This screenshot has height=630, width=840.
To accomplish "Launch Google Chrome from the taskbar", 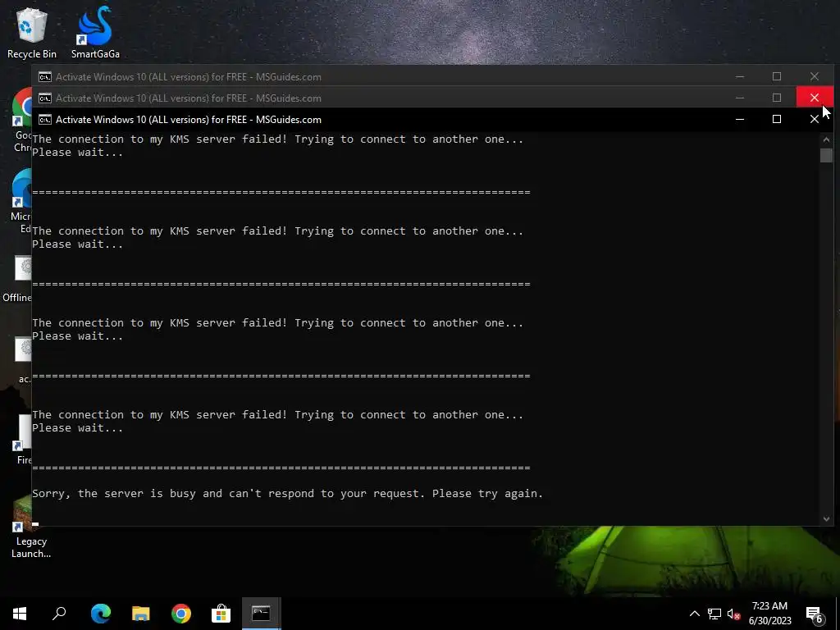I will (181, 614).
